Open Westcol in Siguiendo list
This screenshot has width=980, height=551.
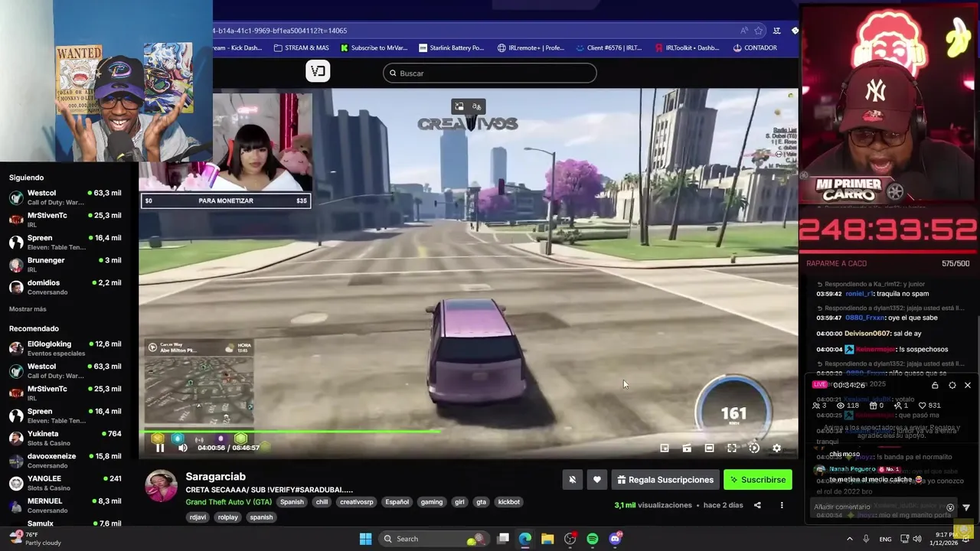[65, 197]
